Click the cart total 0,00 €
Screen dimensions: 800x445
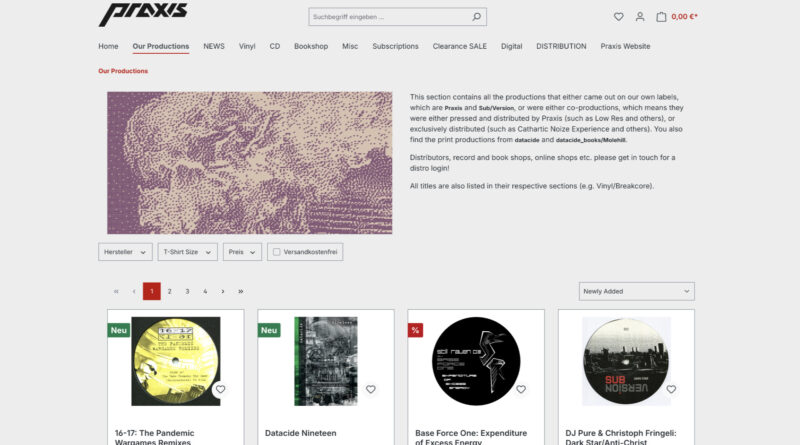point(684,17)
